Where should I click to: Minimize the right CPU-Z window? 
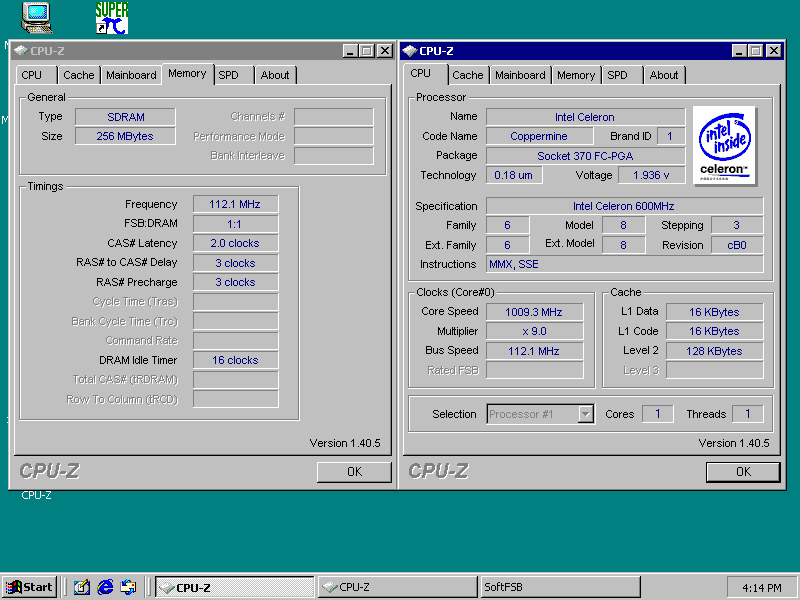coord(739,51)
